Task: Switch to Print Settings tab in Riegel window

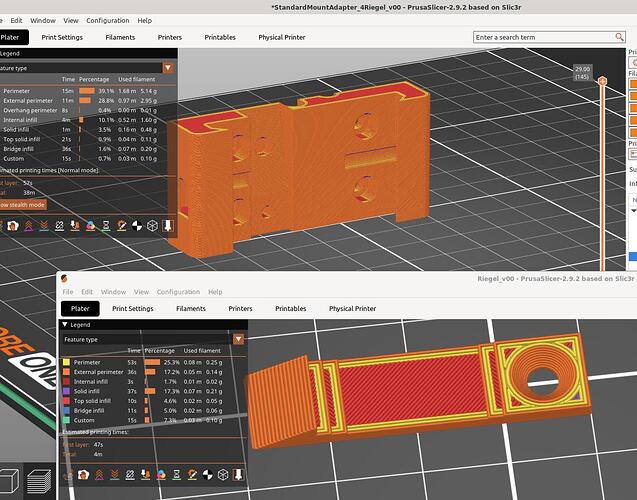Action: pos(132,309)
